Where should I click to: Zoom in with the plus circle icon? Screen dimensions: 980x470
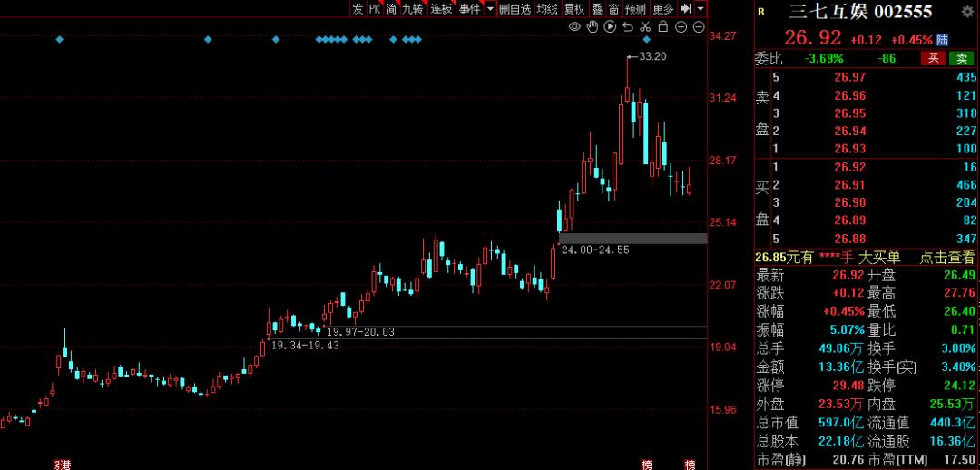coord(681,27)
